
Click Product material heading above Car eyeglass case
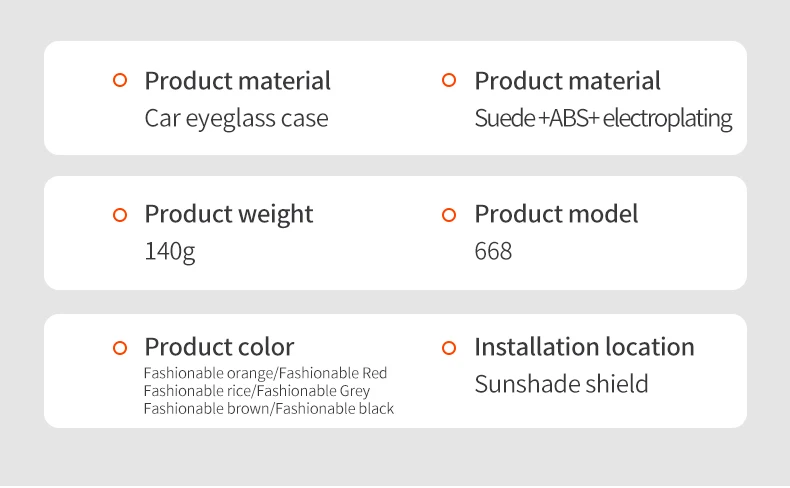point(237,81)
